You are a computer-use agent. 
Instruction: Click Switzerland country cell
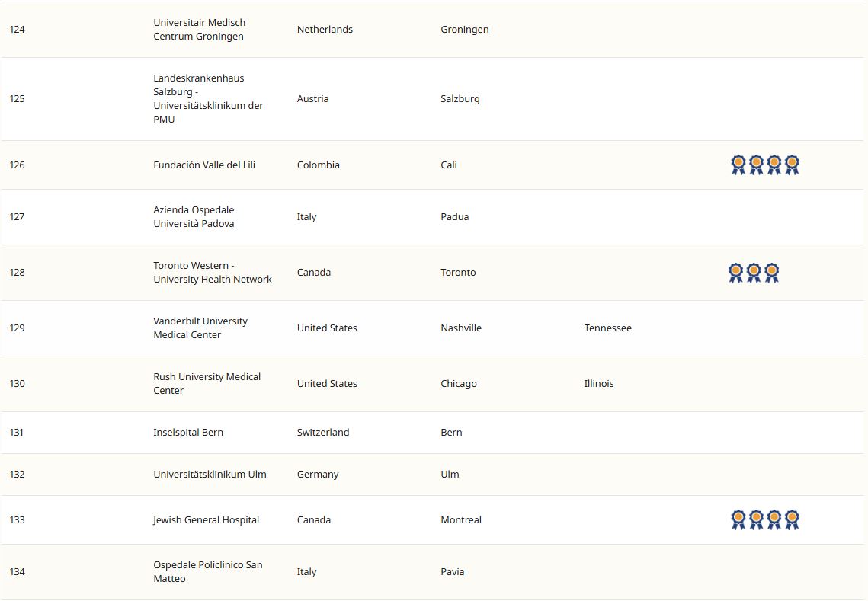(323, 433)
